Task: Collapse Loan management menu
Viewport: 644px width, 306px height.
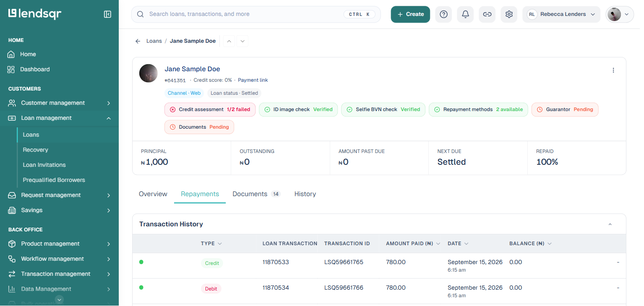Action: 59,118
